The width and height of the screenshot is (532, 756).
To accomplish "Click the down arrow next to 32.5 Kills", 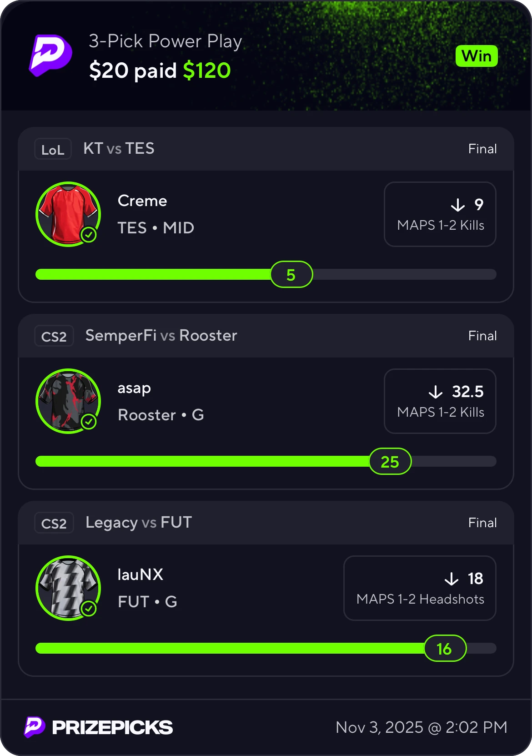I will pos(436,392).
